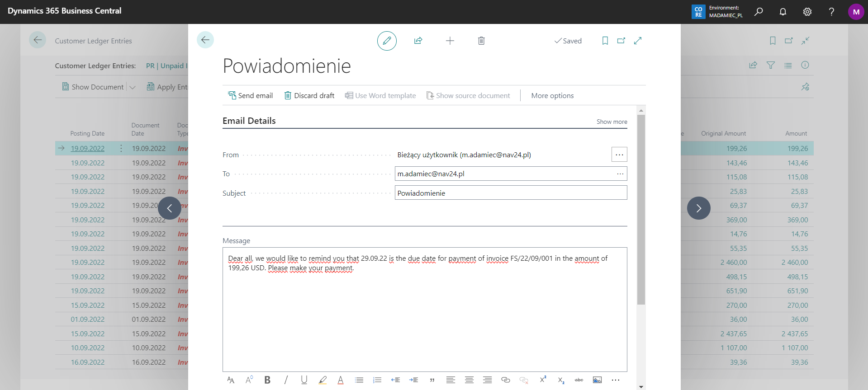Image resolution: width=868 pixels, height=390 pixels.
Task: Click Discard draft action
Action: pos(309,95)
